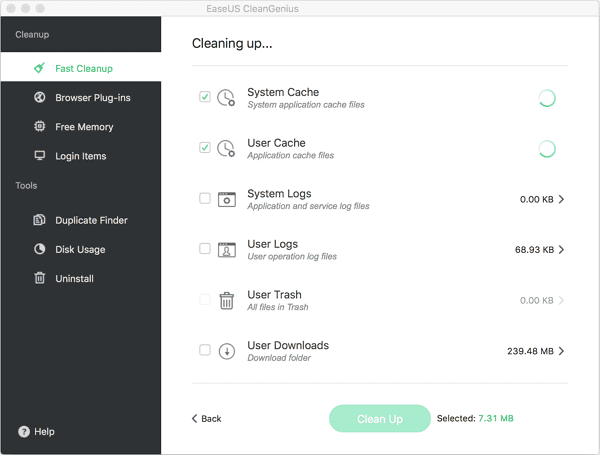Enable the User Logs checkbox

[x=205, y=249]
